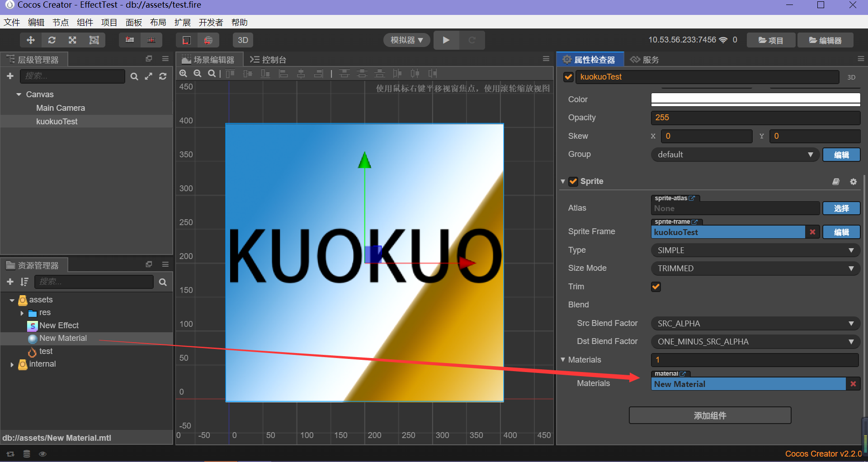Click the hierarchy search magnifier icon
This screenshot has height=462, width=868.
pos(134,76)
